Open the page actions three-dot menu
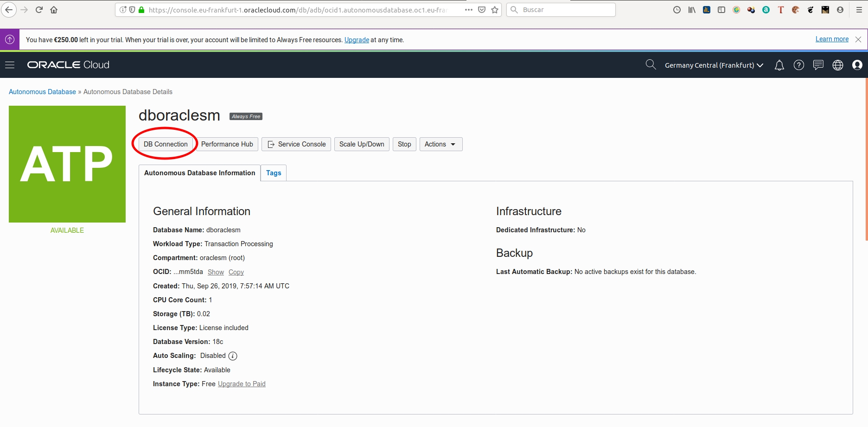The height and width of the screenshot is (427, 868). (469, 10)
